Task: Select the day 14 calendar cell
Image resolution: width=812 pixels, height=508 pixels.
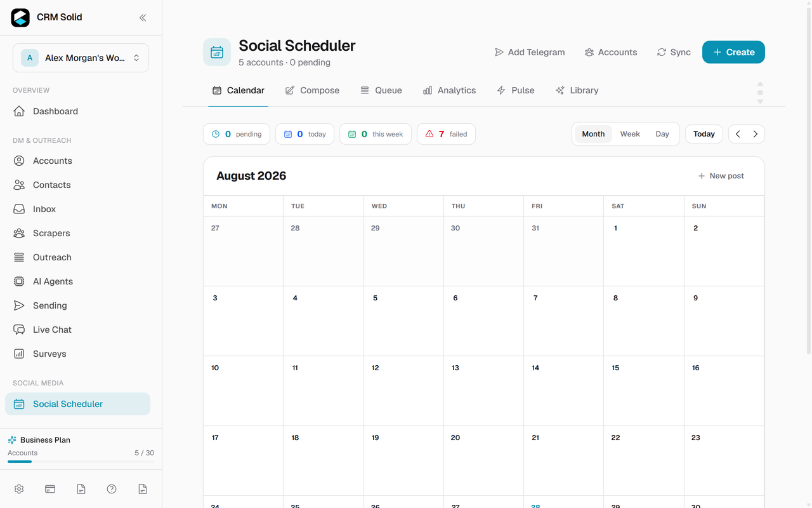Action: coord(564,391)
